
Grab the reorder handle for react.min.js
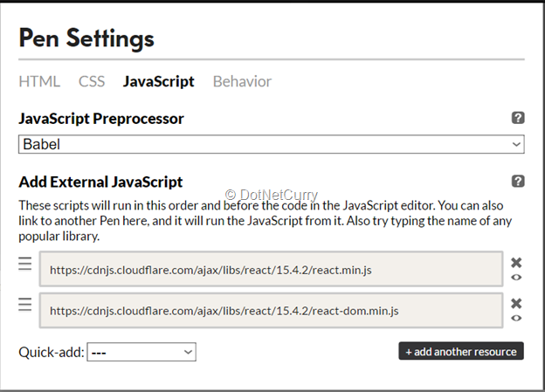click(25, 264)
